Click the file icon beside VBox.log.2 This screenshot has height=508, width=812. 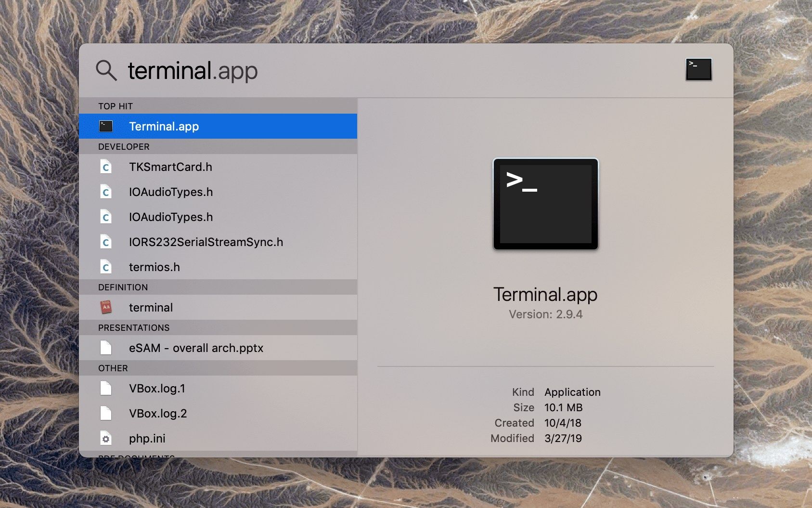point(106,413)
